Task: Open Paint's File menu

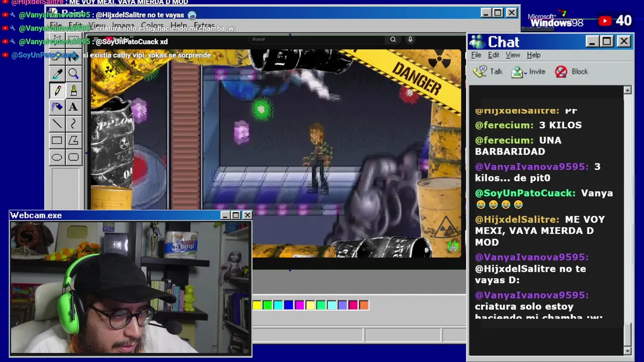Action: [x=56, y=25]
